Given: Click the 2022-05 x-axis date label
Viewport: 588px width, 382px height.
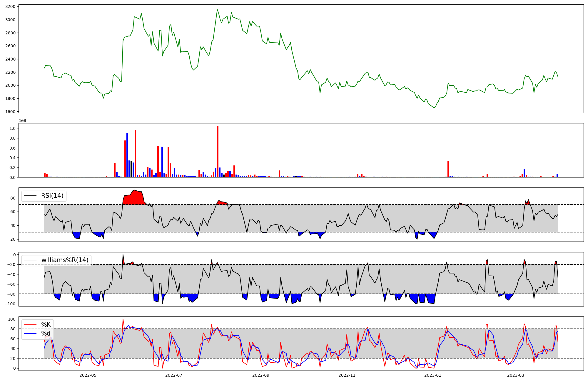Looking at the screenshot, I should point(88,375).
